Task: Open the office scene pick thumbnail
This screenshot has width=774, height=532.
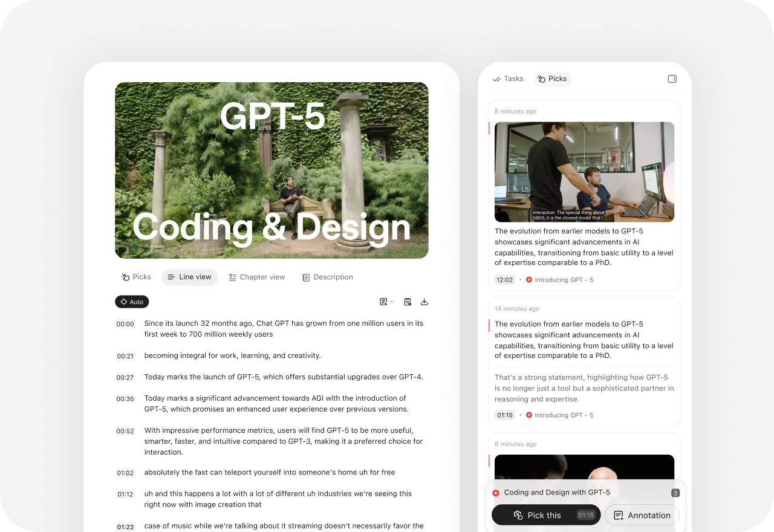Action: [584, 172]
